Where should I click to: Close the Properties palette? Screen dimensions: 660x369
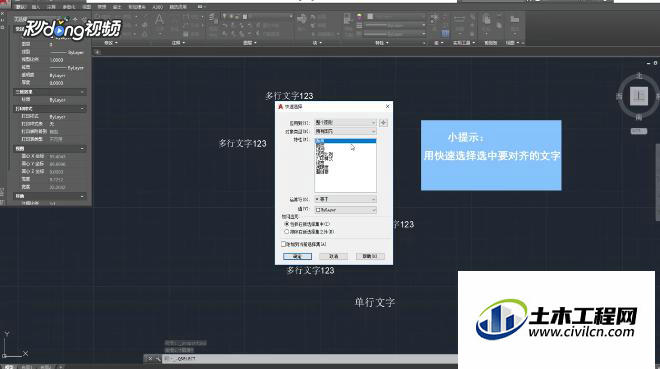point(2,14)
